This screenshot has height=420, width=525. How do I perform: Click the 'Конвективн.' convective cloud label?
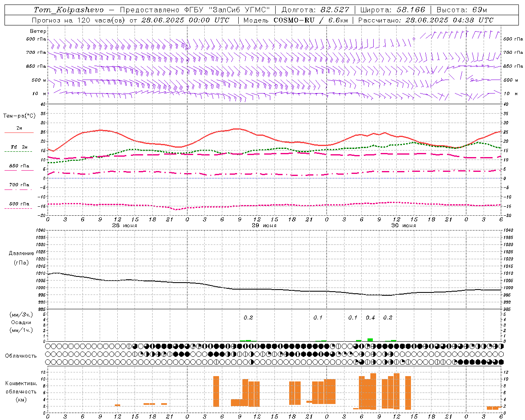[21, 383]
